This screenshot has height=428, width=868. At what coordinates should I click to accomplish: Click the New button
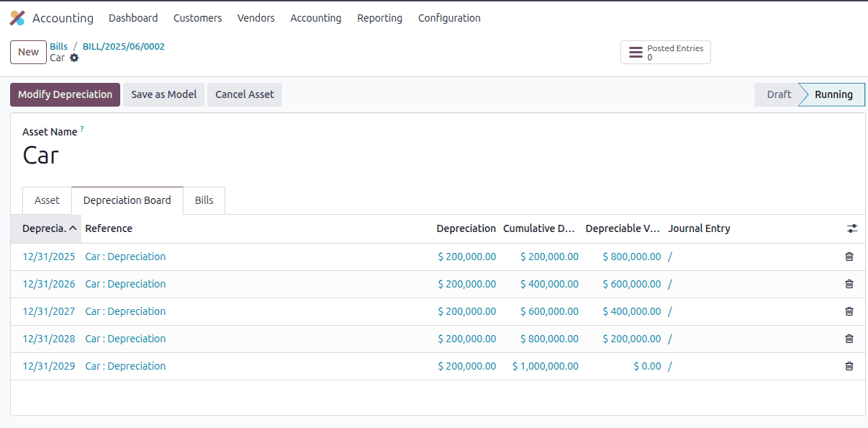(28, 52)
